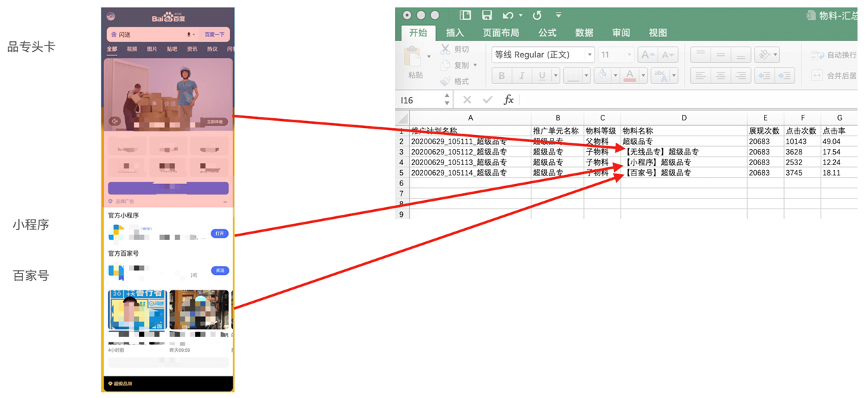Open the 数据 ribbon tab

(584, 33)
